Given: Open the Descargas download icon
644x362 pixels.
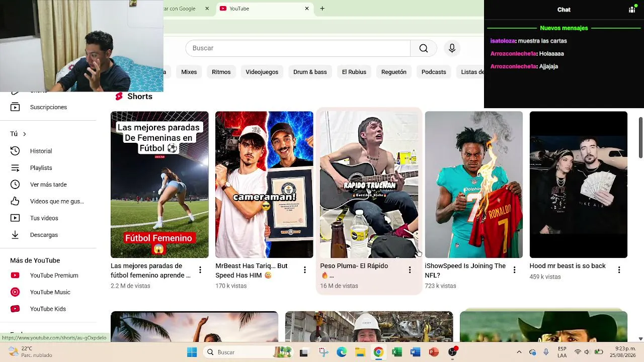Looking at the screenshot, I should [15, 235].
